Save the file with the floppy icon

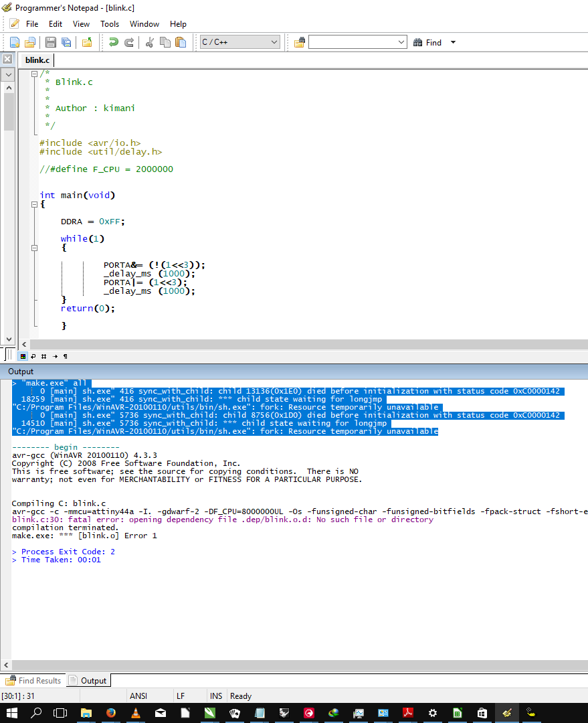(x=51, y=42)
